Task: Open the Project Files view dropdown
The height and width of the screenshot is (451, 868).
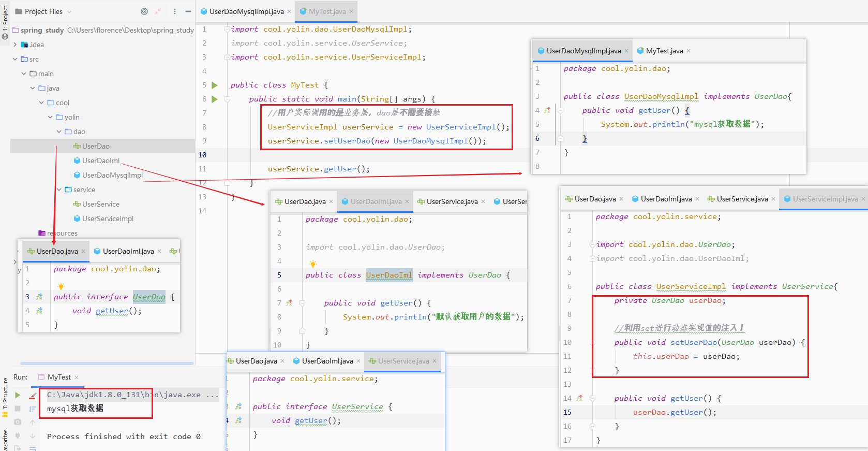Action: pos(44,11)
